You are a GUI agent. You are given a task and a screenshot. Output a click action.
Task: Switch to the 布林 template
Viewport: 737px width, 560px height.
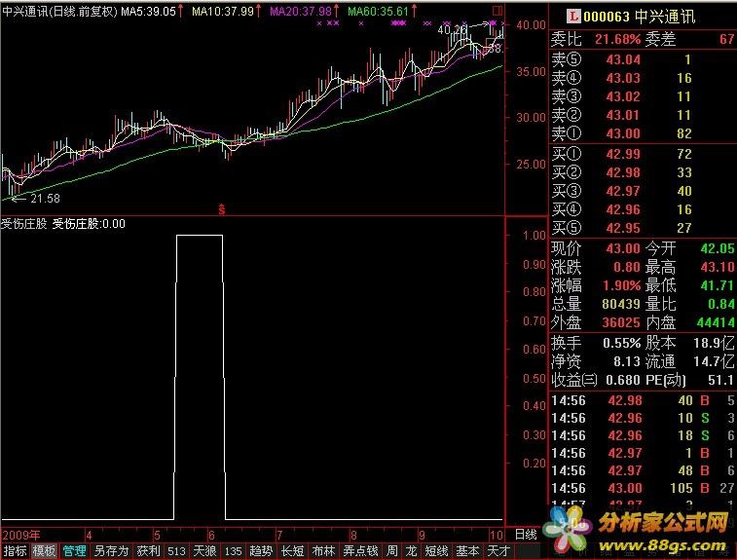pyautogui.click(x=323, y=550)
